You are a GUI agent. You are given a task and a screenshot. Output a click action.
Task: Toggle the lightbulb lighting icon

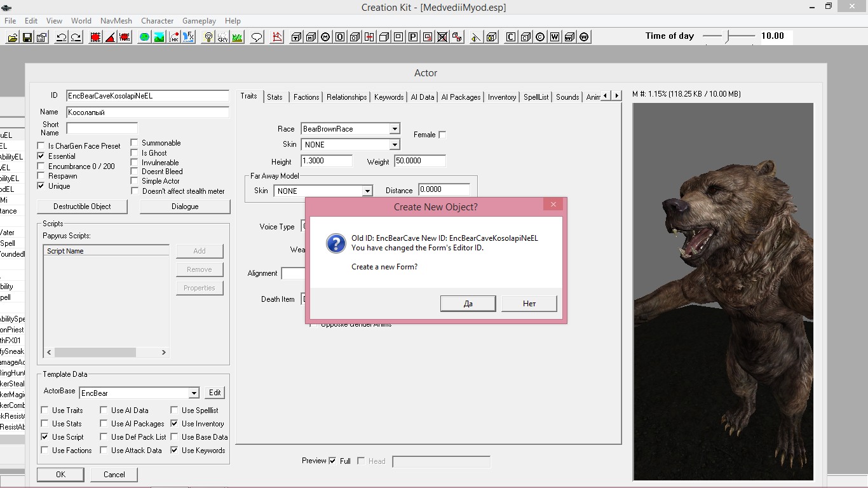208,37
